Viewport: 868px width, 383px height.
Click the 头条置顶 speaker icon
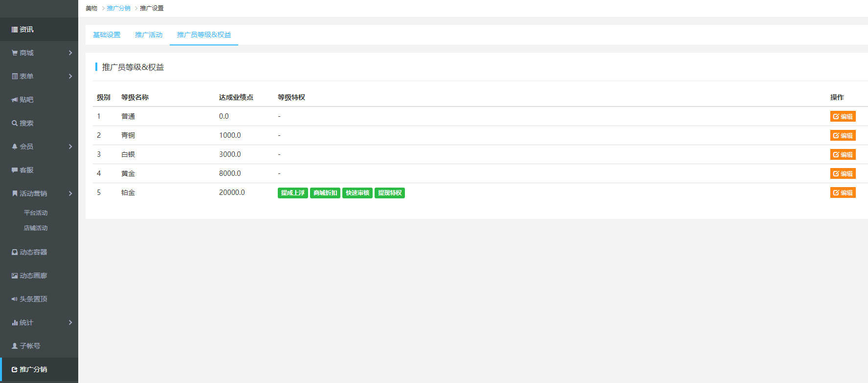[x=15, y=299]
